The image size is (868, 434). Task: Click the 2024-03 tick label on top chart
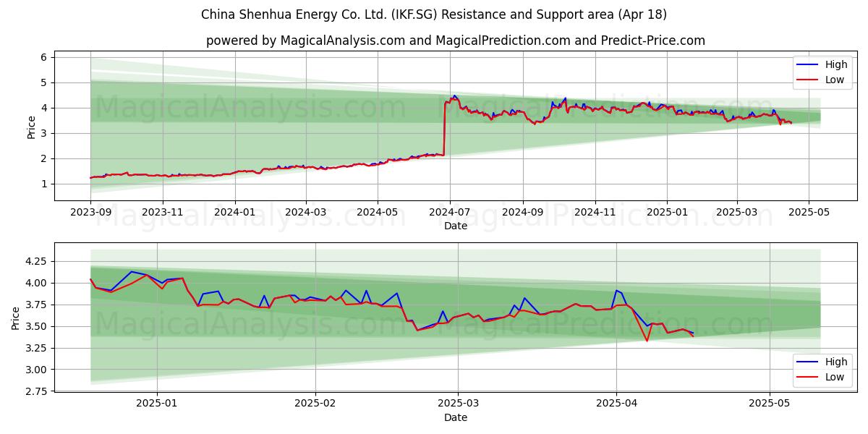pos(305,213)
